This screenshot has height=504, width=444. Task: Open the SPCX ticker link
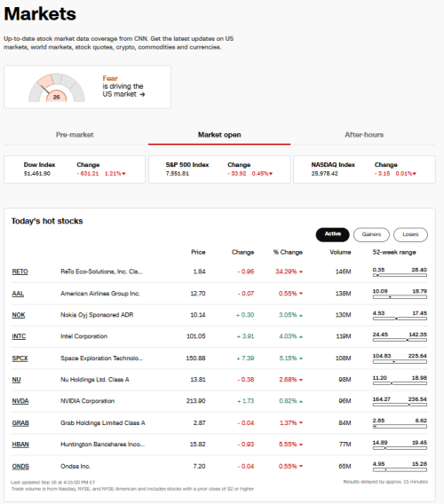20,358
